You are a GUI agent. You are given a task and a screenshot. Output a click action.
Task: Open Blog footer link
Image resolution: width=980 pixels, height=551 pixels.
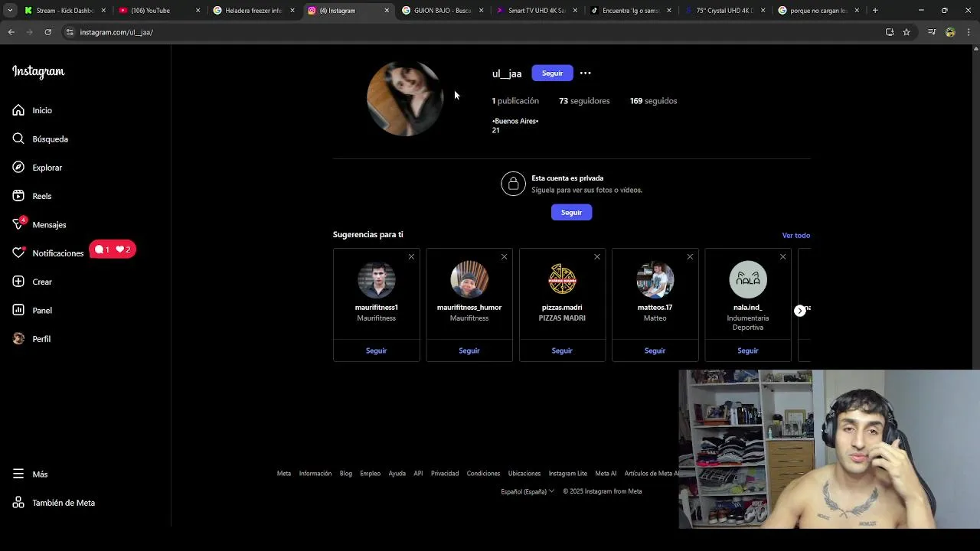(x=346, y=474)
